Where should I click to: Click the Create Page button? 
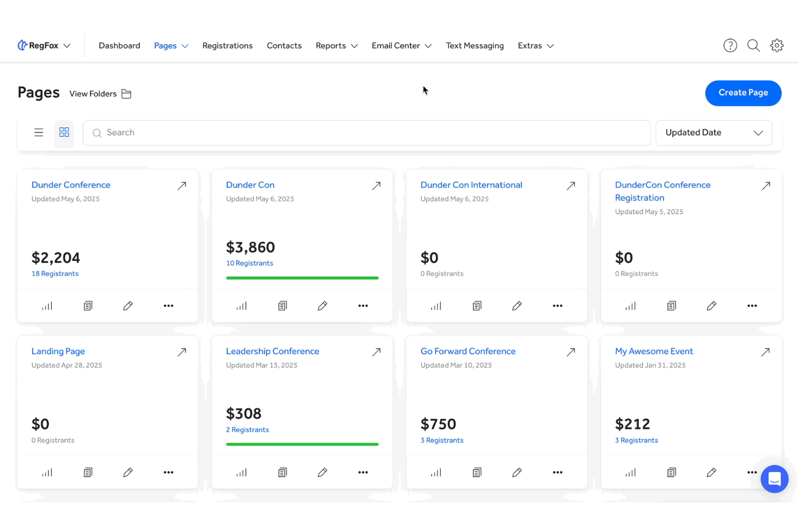pyautogui.click(x=743, y=93)
